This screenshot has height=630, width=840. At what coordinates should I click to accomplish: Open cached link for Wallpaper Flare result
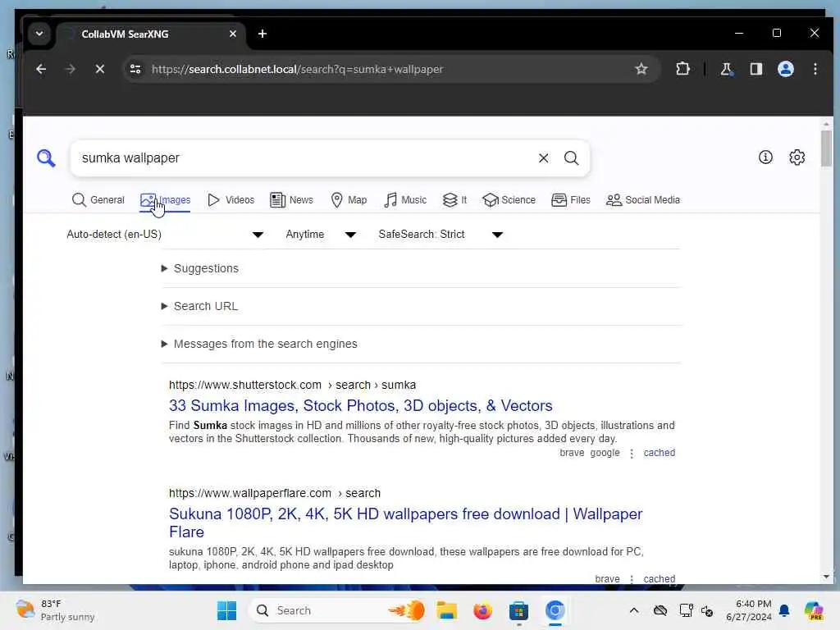pyautogui.click(x=659, y=578)
